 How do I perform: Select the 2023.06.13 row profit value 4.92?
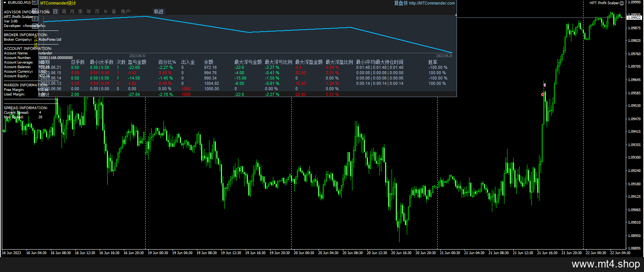point(132,84)
